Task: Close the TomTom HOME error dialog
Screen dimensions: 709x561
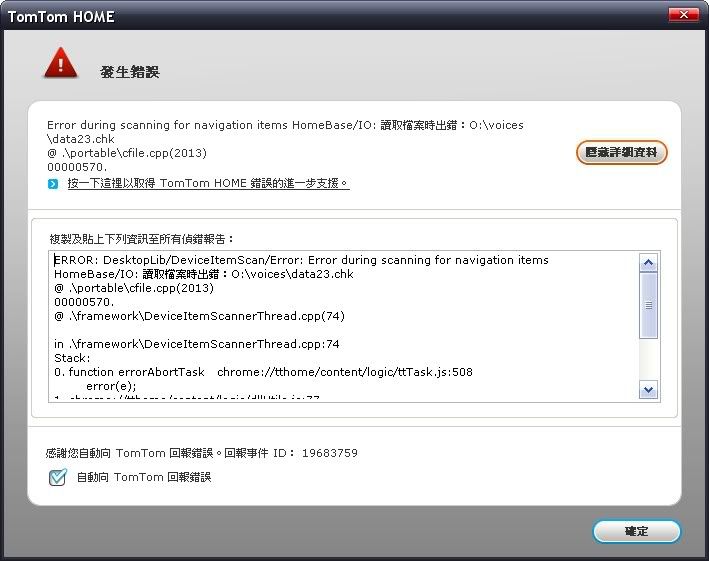Action: click(684, 14)
